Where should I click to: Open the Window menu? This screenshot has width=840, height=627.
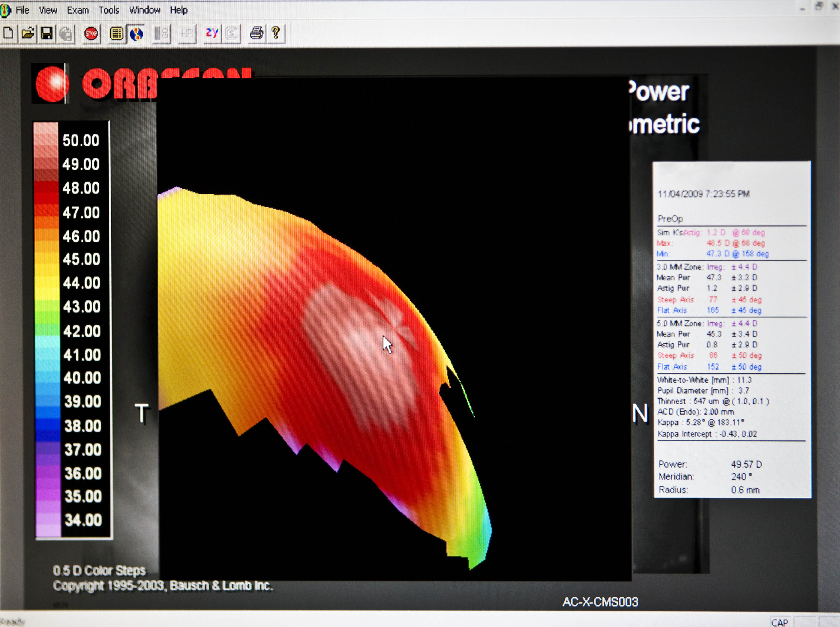145,10
